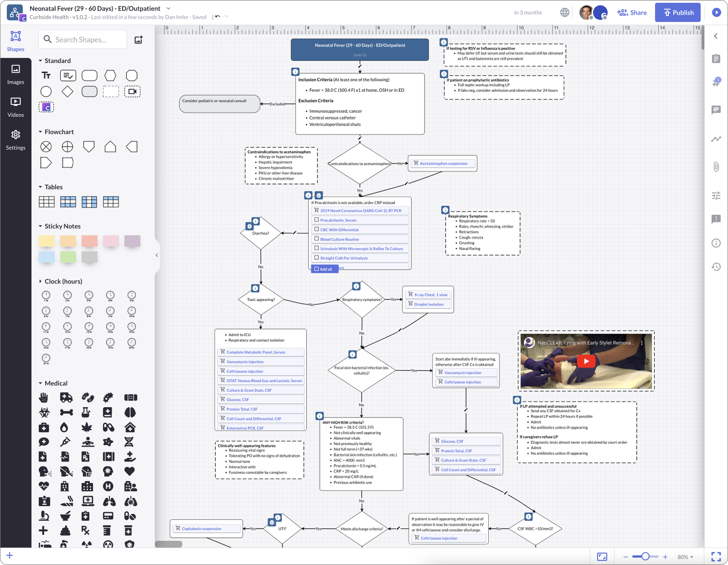Open the Videos sidebar panel
Viewport: 728px width, 565px height.
click(x=16, y=107)
